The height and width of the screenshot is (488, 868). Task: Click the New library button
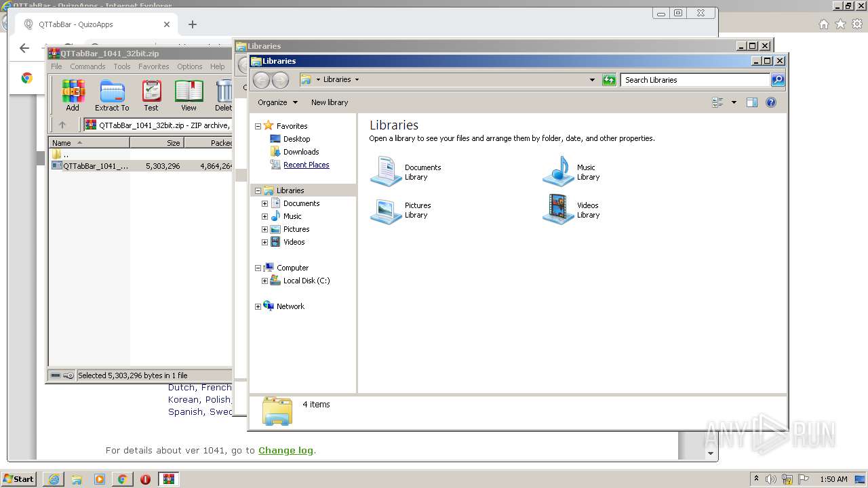point(330,102)
